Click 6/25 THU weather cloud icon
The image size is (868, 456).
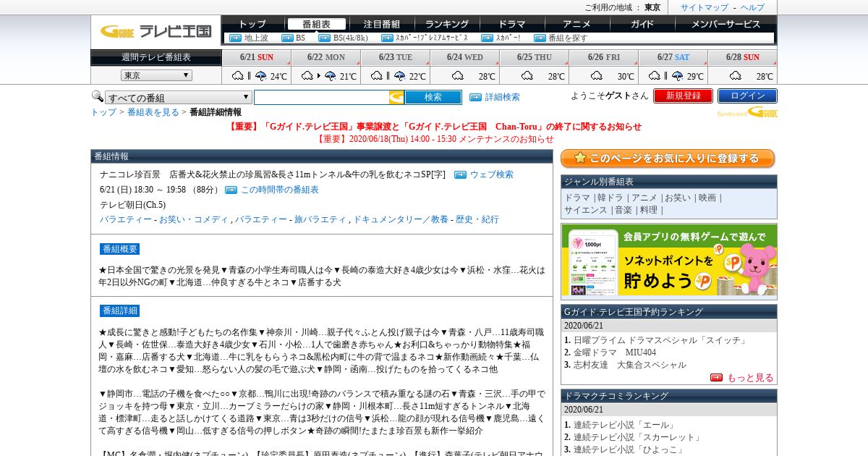point(527,75)
